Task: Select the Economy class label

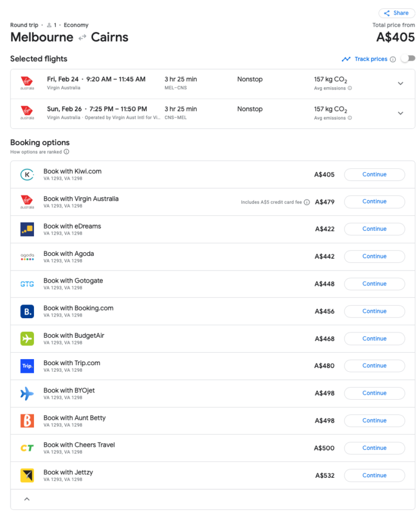Action: coord(75,25)
